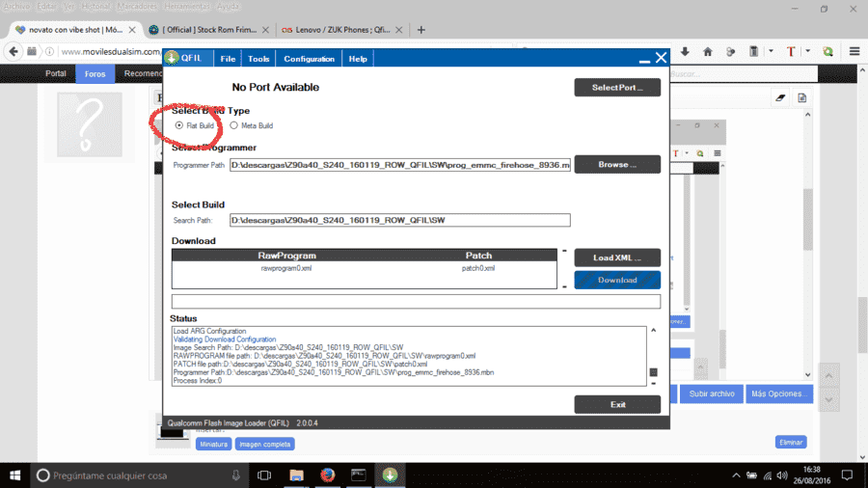Click the Exit button in QFIL
868x488 pixels.
pyautogui.click(x=617, y=404)
